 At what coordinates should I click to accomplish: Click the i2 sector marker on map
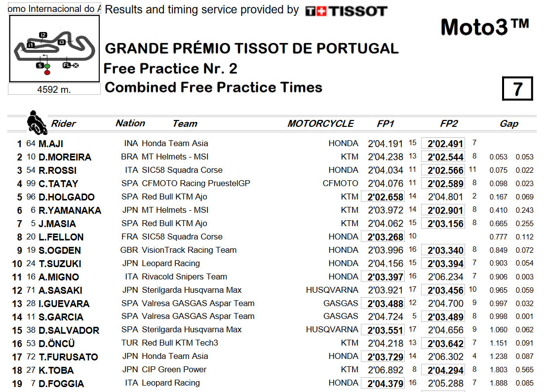43,35
